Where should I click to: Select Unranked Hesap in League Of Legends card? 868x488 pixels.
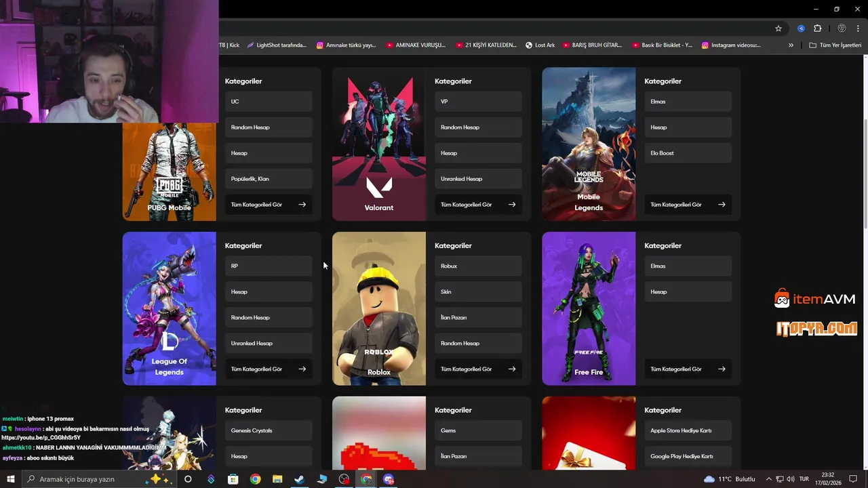pyautogui.click(x=269, y=344)
